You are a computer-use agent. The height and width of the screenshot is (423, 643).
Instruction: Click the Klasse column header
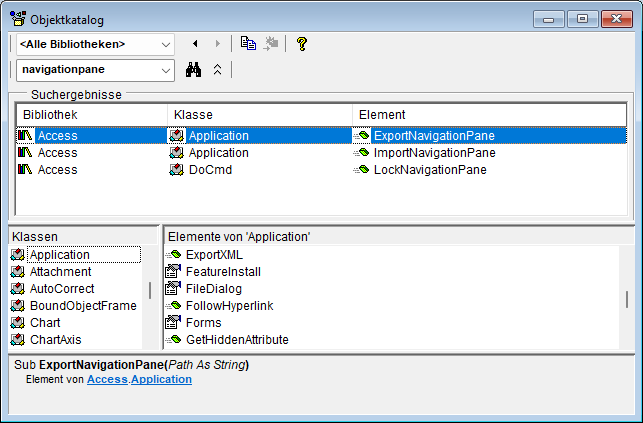(259, 115)
